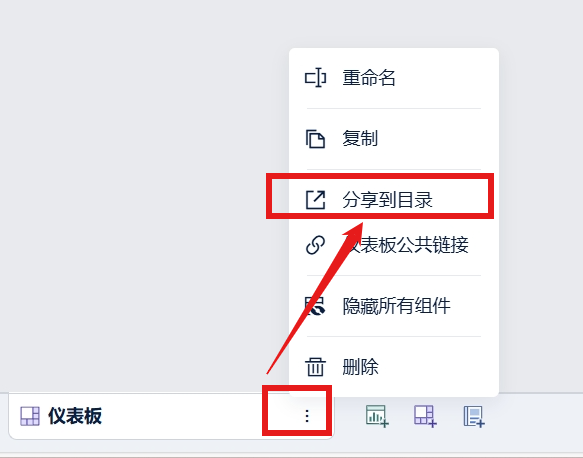Click the hide-all-components eye icon
Screen dimensions: 583x458
(x=315, y=306)
